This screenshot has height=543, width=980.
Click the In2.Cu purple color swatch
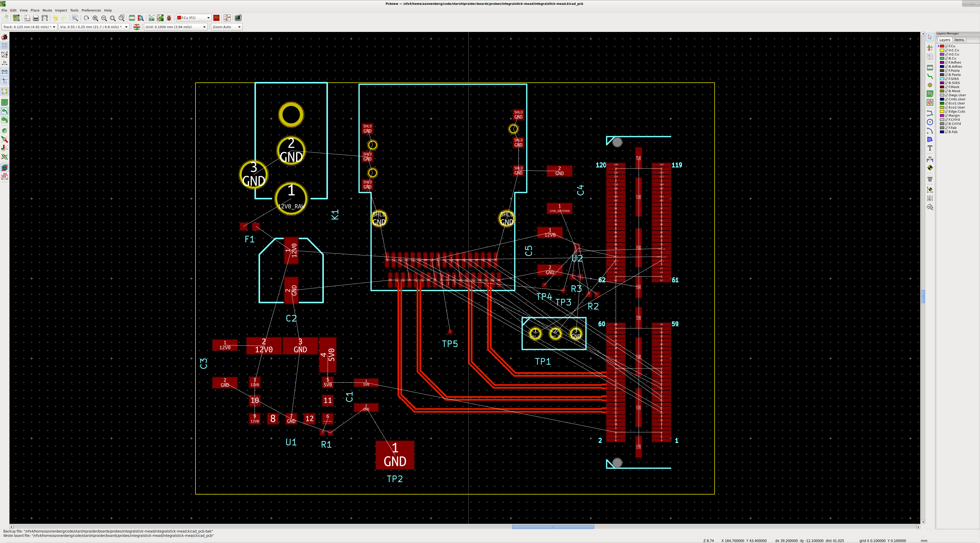942,54
